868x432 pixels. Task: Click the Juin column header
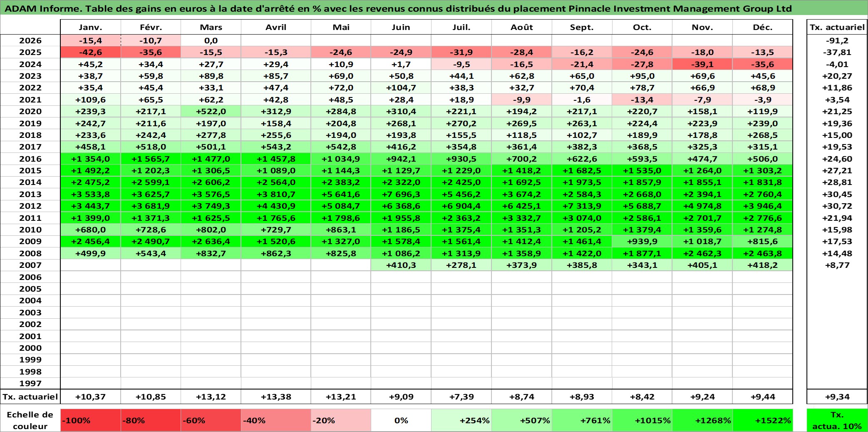(x=401, y=27)
